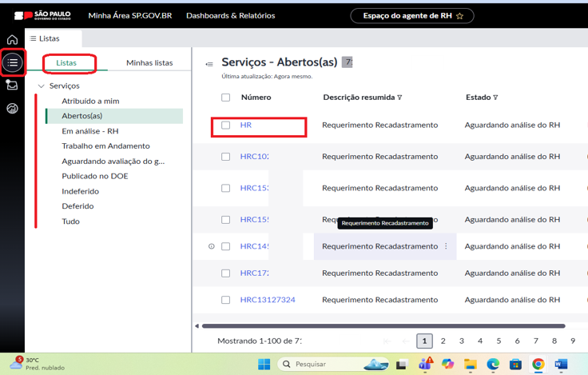Image resolution: width=588 pixels, height=375 pixels.
Task: Go to page 2 of results
Action: (x=443, y=341)
